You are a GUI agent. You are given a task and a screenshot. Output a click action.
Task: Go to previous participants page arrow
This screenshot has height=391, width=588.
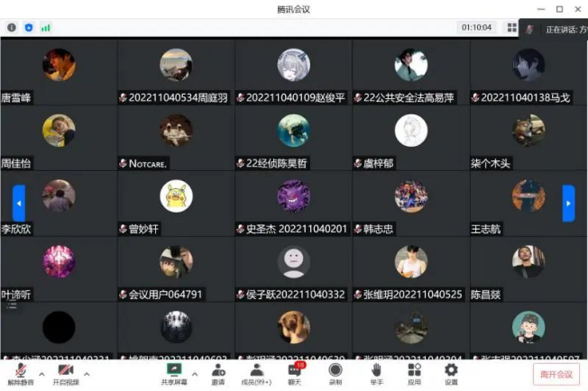tap(19, 203)
